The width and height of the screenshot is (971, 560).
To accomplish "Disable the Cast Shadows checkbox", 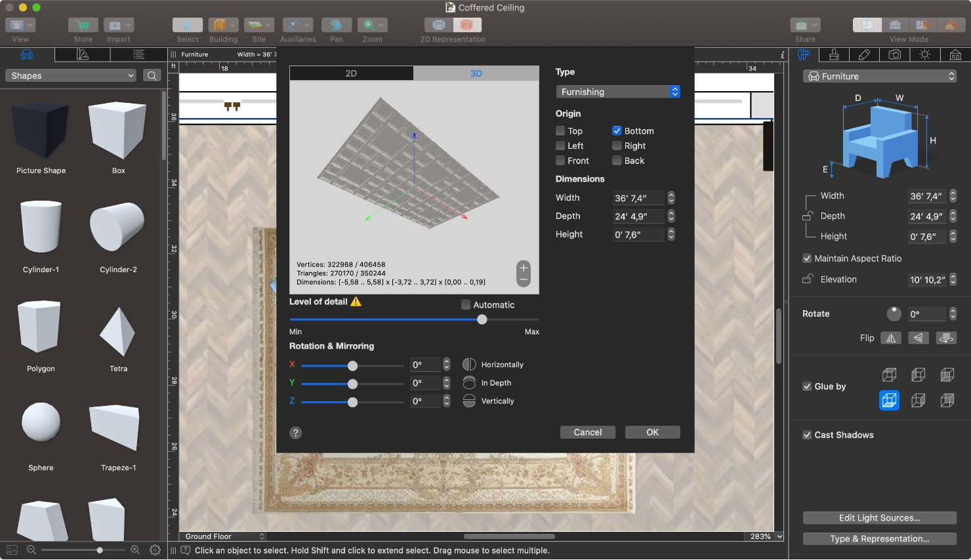I will click(806, 435).
